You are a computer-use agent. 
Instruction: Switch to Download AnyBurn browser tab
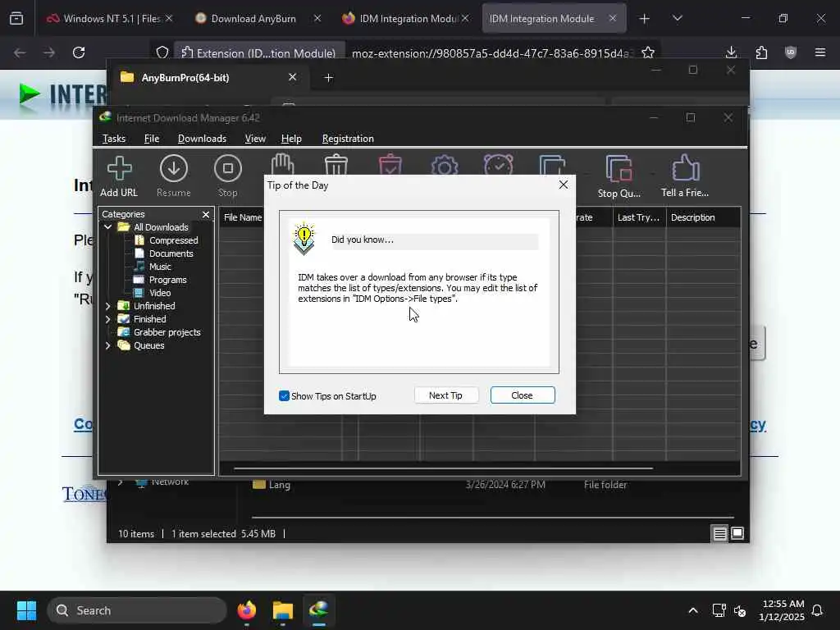click(x=253, y=18)
